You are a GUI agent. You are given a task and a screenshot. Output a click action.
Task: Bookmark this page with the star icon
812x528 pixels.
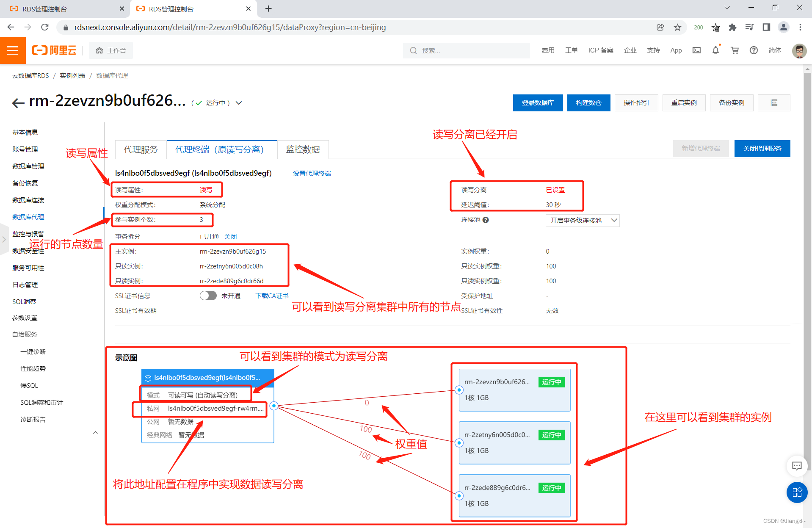pos(677,27)
